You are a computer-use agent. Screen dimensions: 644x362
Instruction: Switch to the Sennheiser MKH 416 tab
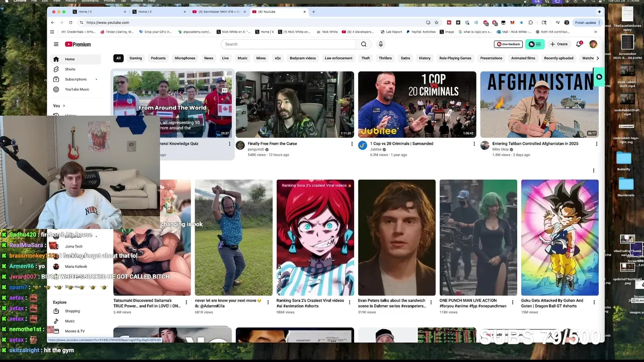click(x=219, y=12)
